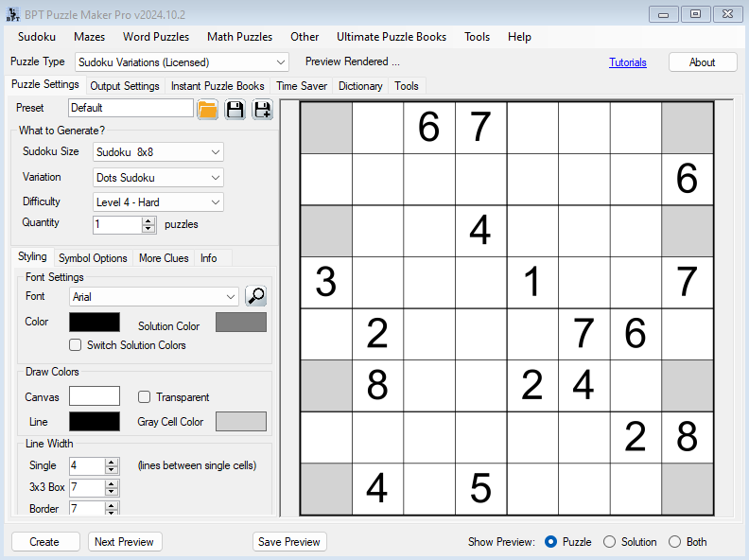Click the save-as-new preset icon with plus
The width and height of the screenshot is (749, 560).
[262, 109]
